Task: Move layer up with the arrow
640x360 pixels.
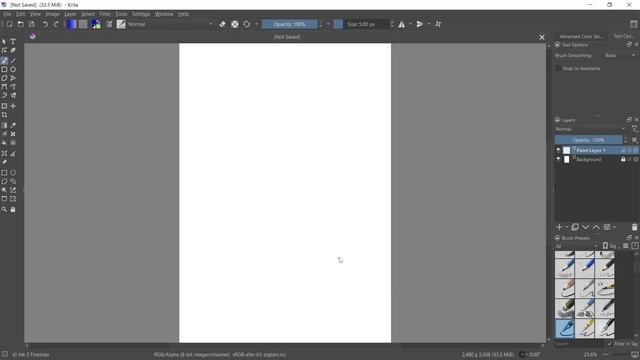Action: pyautogui.click(x=596, y=227)
